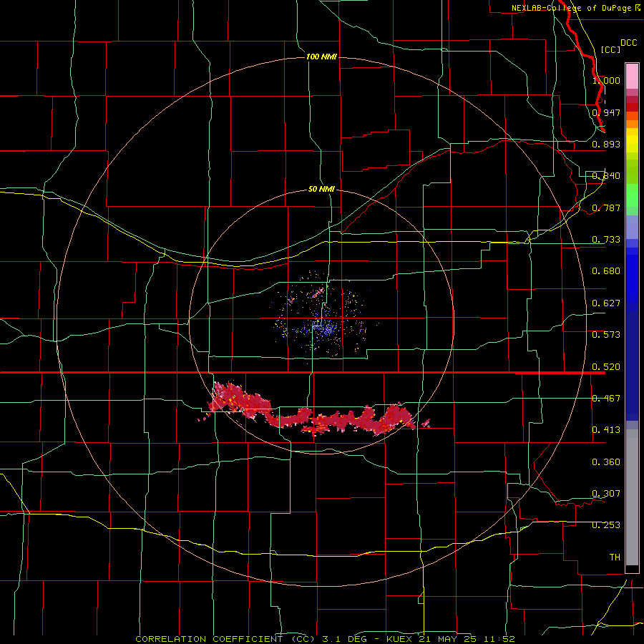Click the CORRELATION COEFFICIENT (CC) caption text
Screen dimensions: 644x644
click(225, 639)
